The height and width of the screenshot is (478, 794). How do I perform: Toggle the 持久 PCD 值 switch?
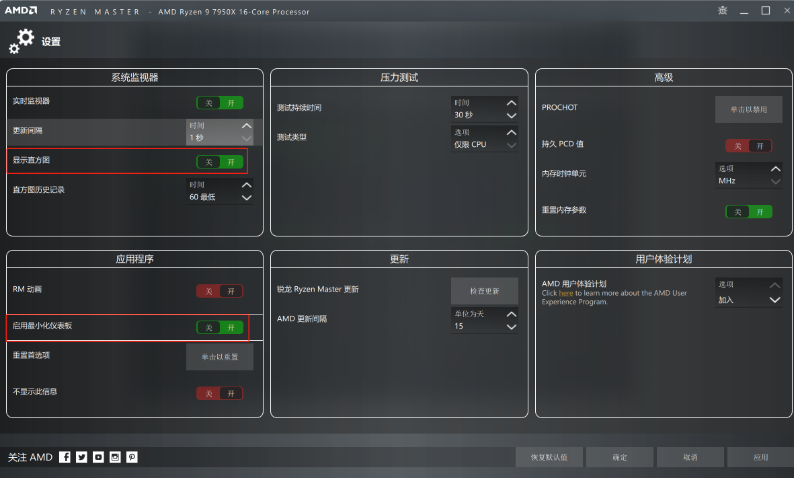pos(749,146)
